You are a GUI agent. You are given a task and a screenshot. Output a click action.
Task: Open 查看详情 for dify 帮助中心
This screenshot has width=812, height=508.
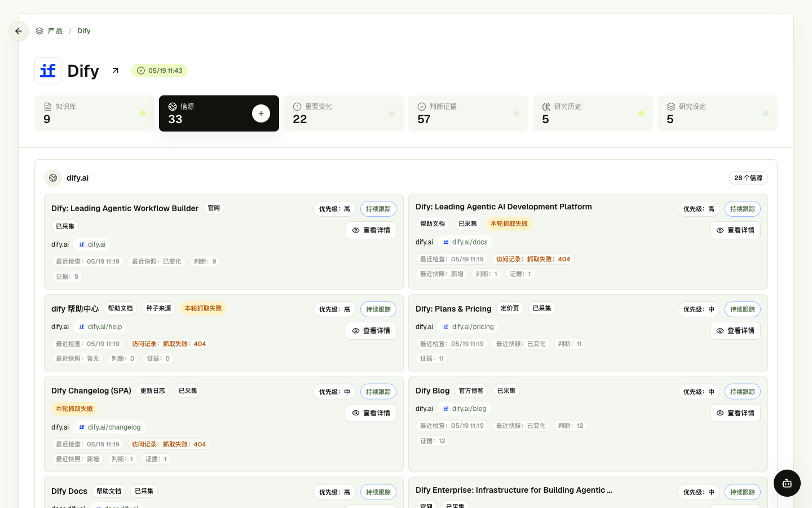[x=371, y=331]
